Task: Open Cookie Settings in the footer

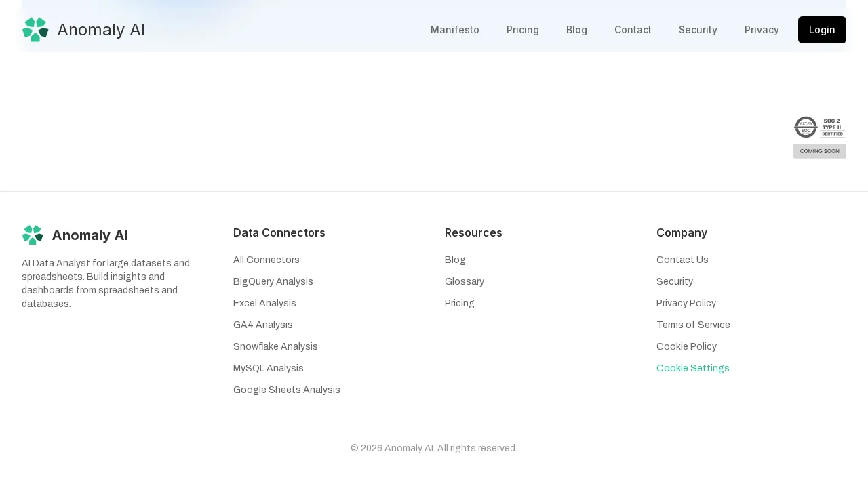Action: [x=692, y=368]
